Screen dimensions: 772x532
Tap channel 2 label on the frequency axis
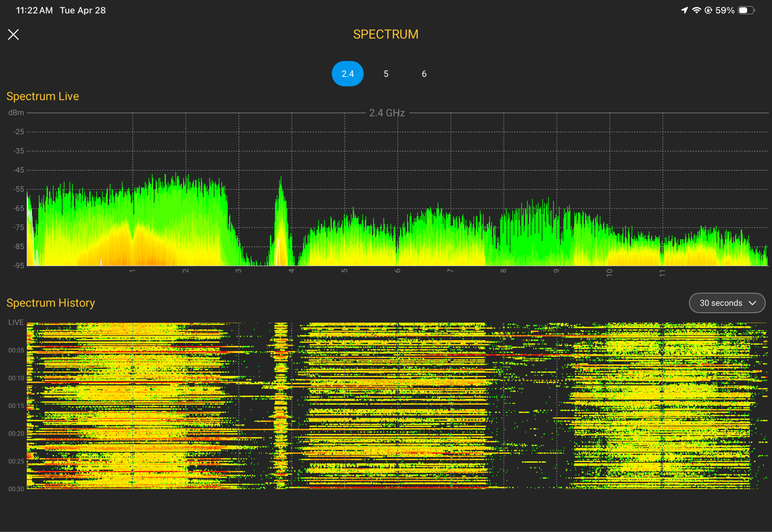[x=185, y=271]
